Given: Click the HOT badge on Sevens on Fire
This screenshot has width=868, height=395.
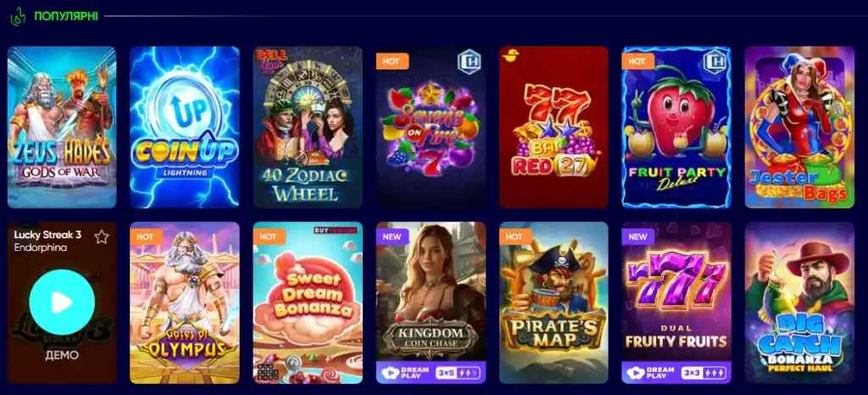Looking at the screenshot, I should 392,61.
